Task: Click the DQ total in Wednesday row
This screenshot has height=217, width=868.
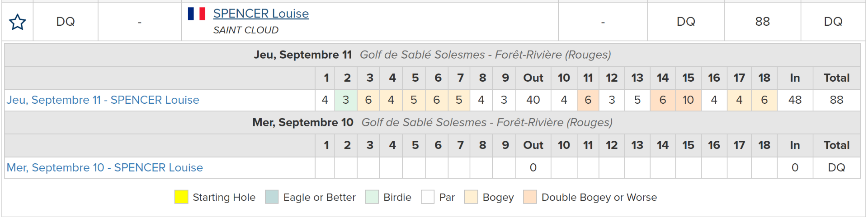Action: pos(836,167)
